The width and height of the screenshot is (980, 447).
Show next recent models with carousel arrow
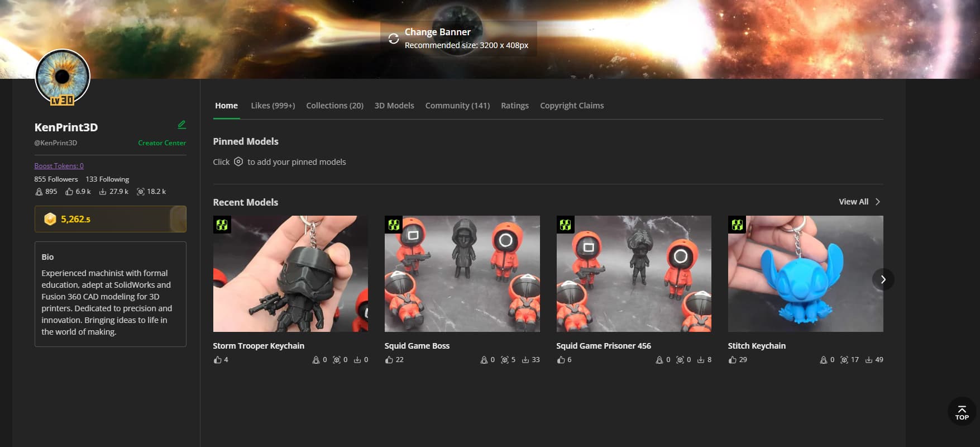pos(883,279)
